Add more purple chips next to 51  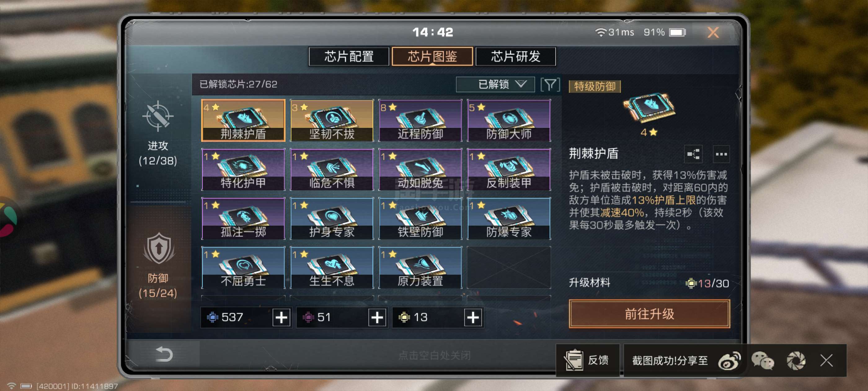tap(377, 317)
